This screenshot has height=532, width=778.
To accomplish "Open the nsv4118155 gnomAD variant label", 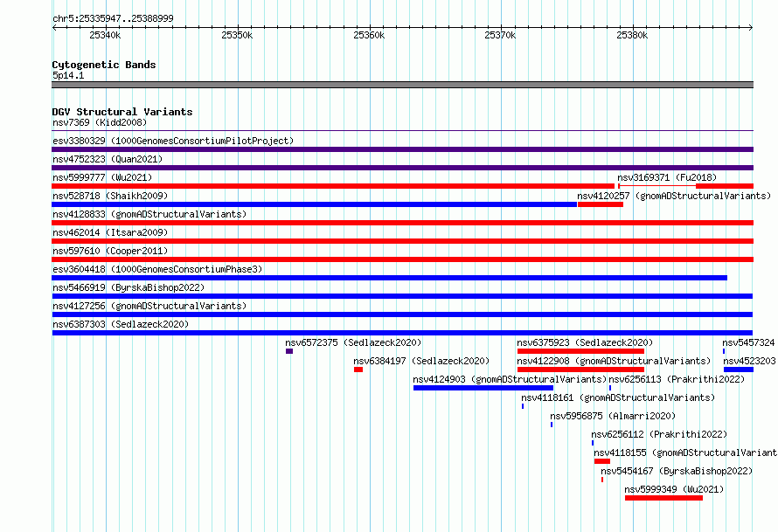I will click(685, 453).
